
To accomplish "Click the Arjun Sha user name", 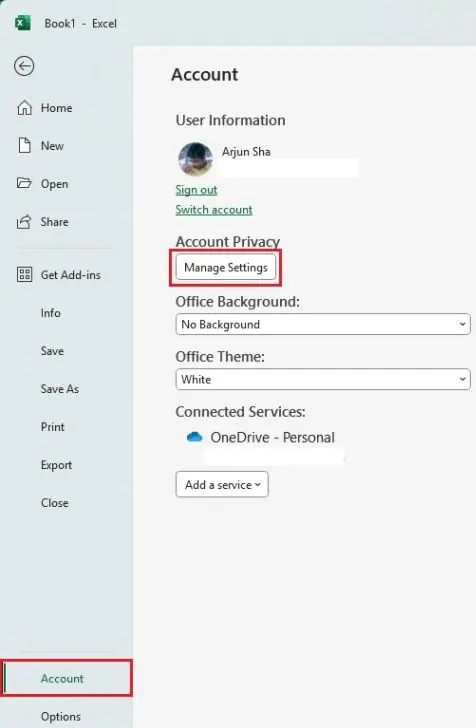I will tap(246, 152).
